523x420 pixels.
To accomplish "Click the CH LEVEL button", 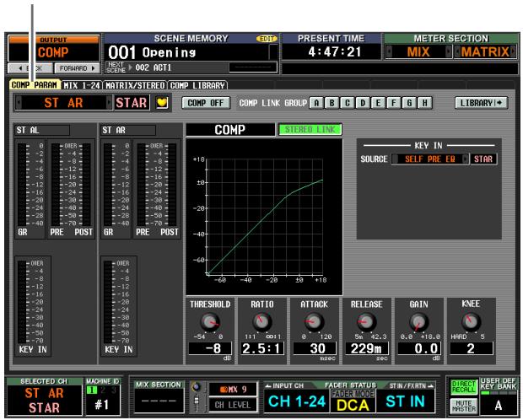I will tap(233, 405).
